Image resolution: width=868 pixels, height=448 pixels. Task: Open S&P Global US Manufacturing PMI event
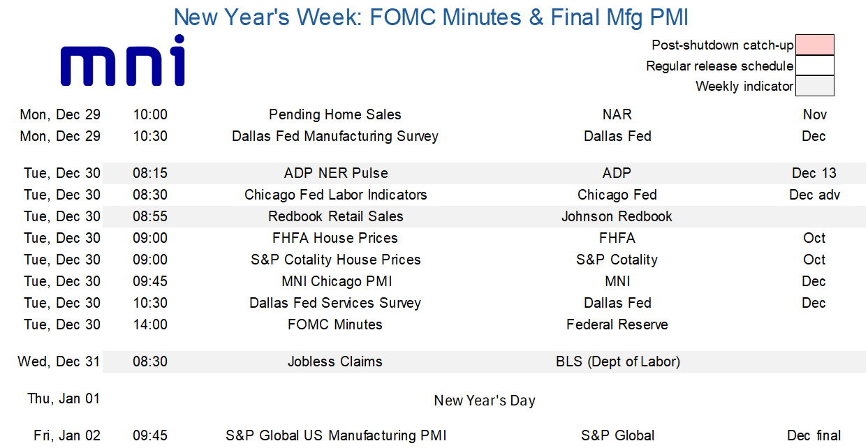pyautogui.click(x=336, y=435)
